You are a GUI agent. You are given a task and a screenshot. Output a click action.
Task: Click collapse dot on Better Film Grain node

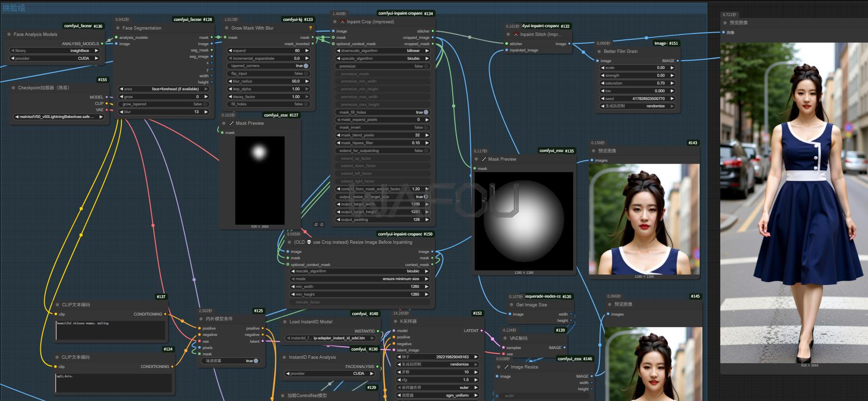[599, 51]
